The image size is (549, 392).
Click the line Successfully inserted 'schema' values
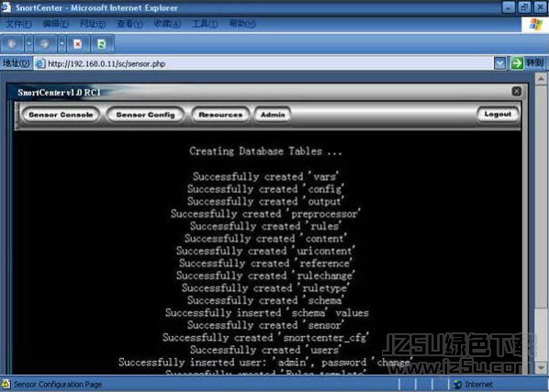[x=267, y=312]
